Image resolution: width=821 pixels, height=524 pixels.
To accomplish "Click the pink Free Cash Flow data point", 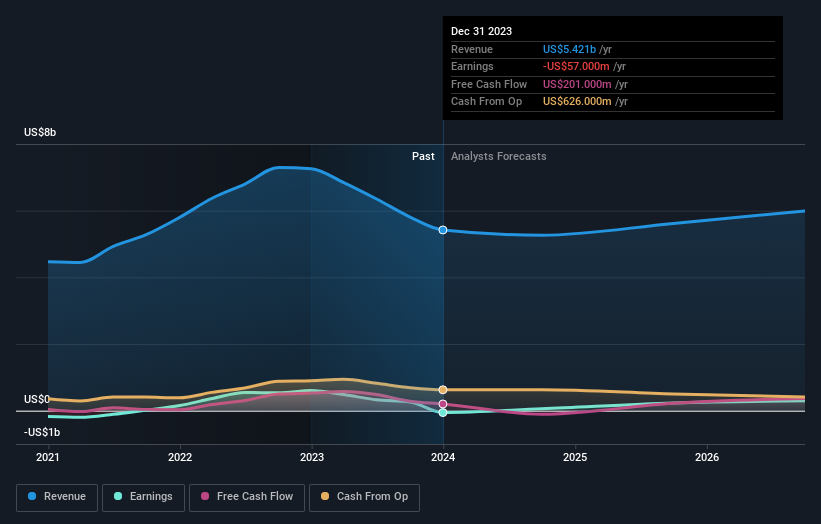I will coord(443,404).
